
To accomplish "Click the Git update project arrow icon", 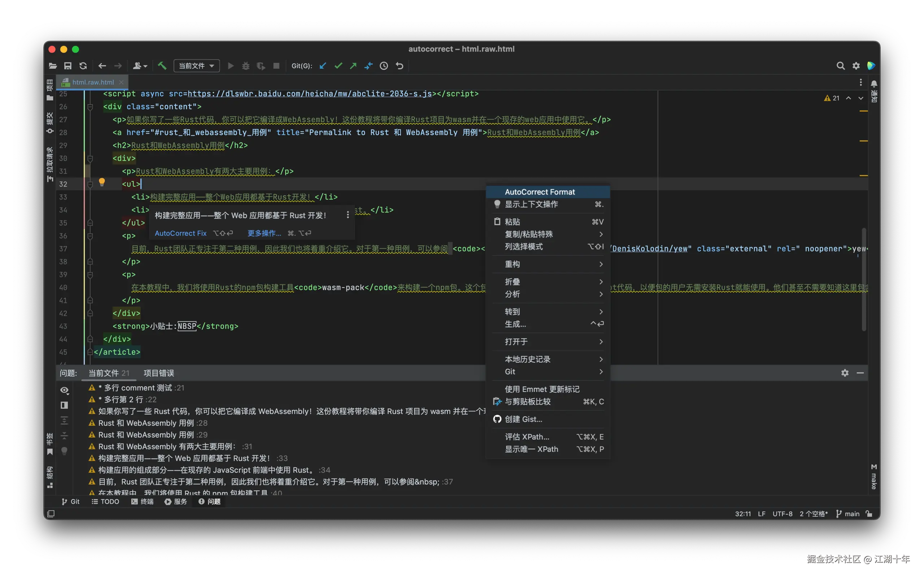I will (323, 66).
